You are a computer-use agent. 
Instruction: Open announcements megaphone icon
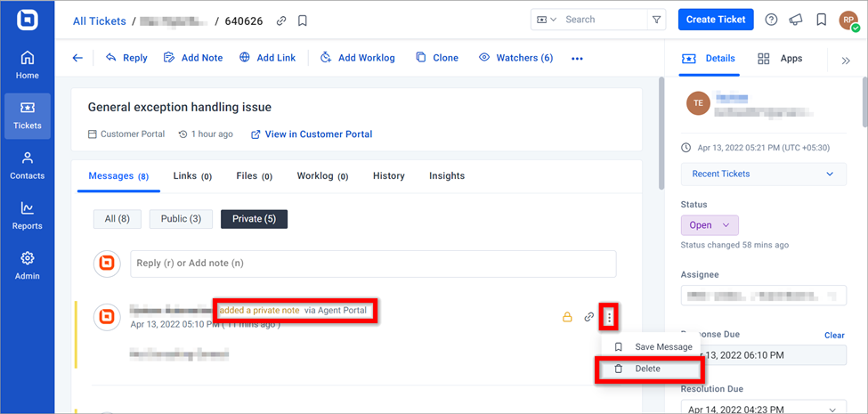pos(796,20)
